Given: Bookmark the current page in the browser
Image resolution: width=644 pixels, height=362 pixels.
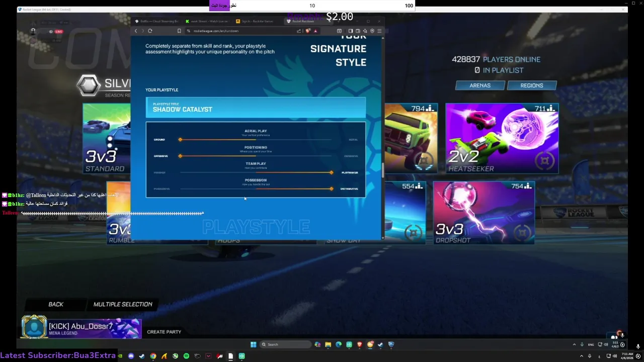Looking at the screenshot, I should 179,31.
